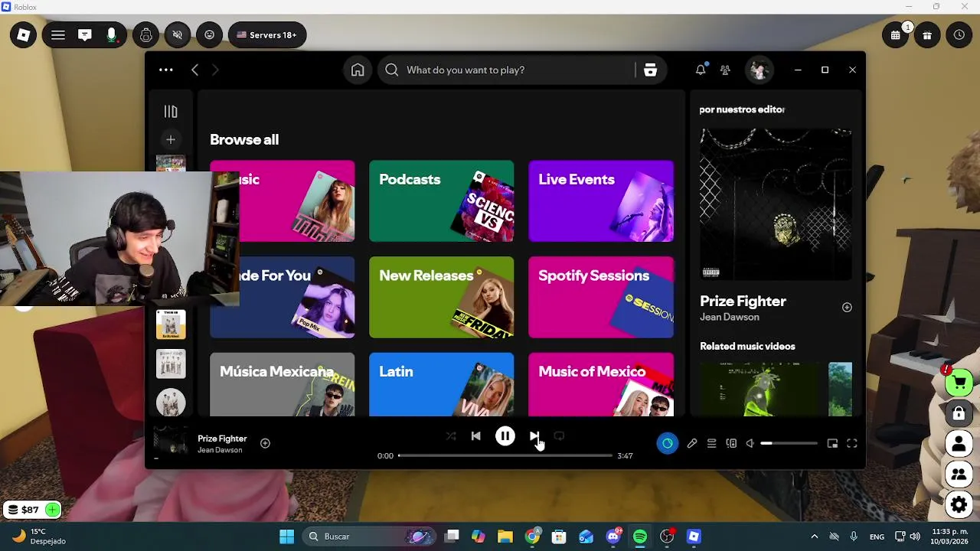Open Jean Dawson artist link in right panel
Image resolution: width=980 pixels, height=551 pixels.
pyautogui.click(x=730, y=317)
